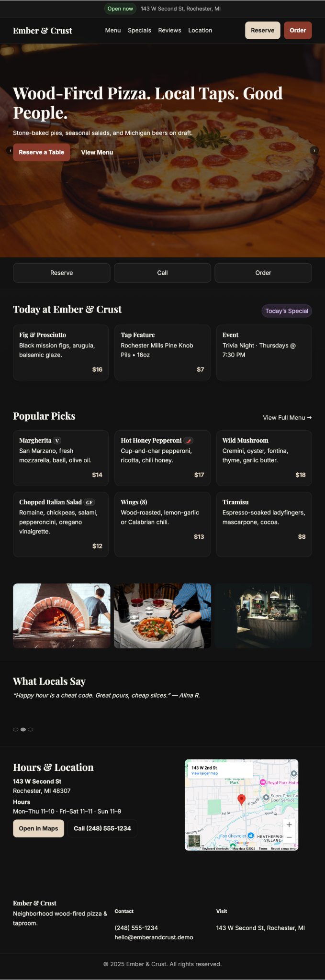
Task: Zoom out on the map
Action: click(289, 837)
